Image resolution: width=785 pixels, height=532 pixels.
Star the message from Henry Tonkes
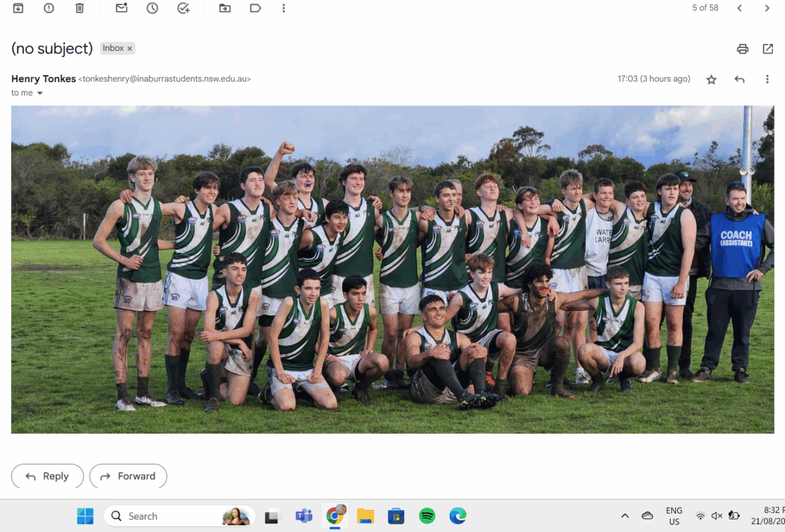(711, 79)
